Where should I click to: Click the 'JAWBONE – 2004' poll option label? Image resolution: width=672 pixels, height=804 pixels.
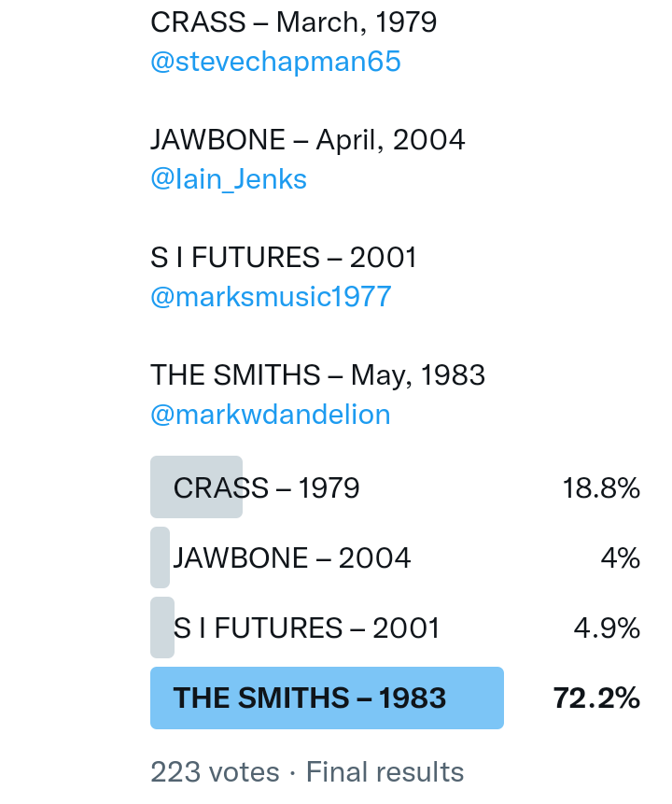pyautogui.click(x=292, y=557)
